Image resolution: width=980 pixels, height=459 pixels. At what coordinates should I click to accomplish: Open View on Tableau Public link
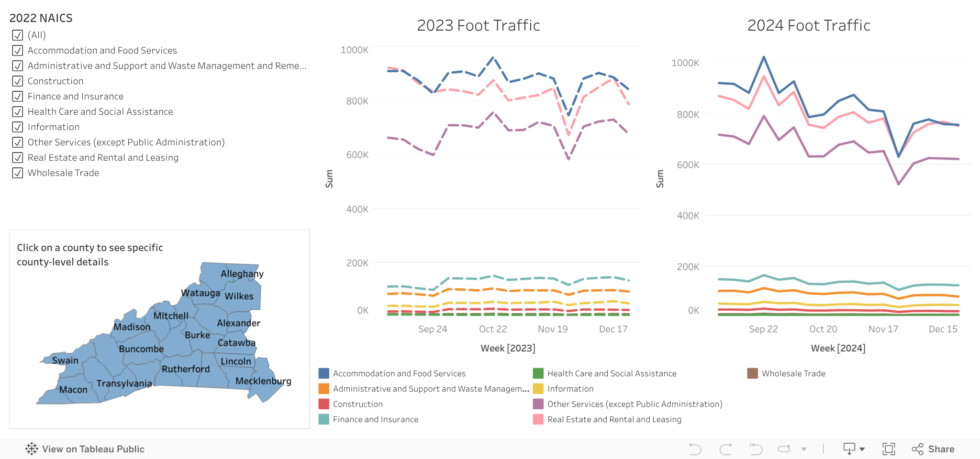pos(93,449)
